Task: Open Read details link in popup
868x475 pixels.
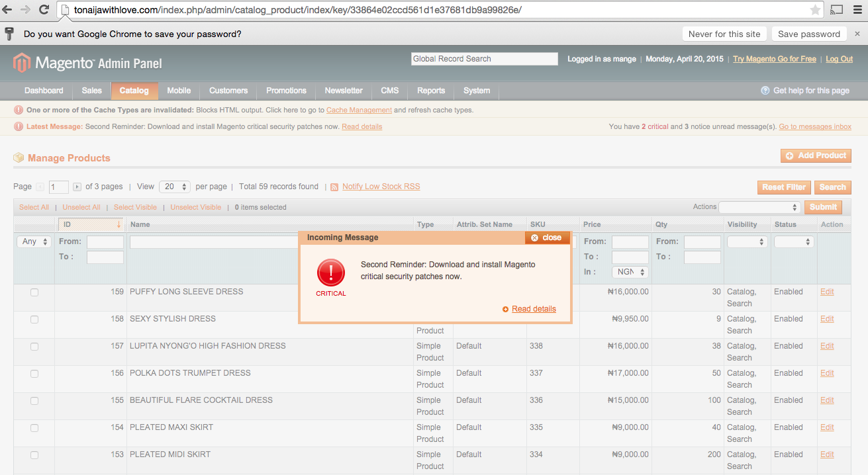Action: coord(534,309)
